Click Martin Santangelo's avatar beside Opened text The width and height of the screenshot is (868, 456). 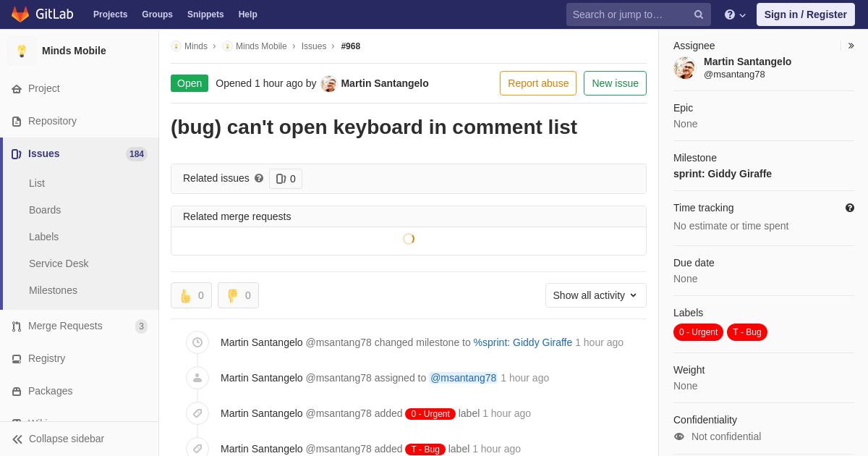coord(329,84)
